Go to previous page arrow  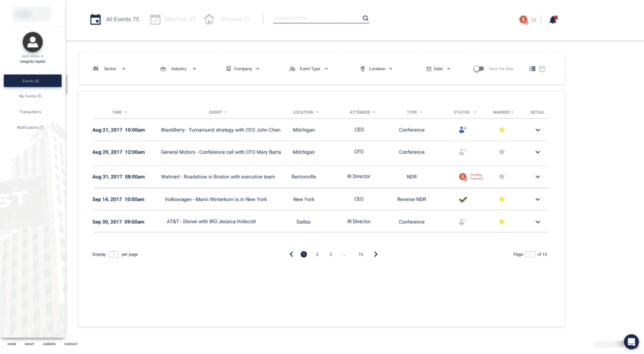tap(291, 254)
